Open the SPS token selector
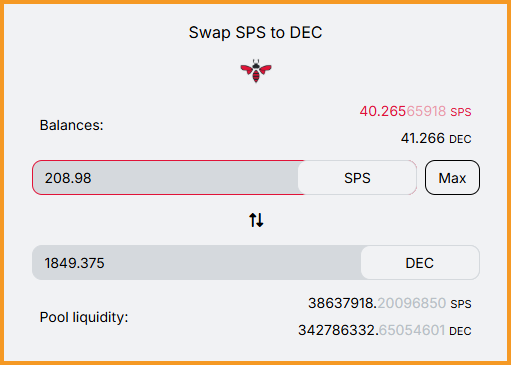 pos(357,178)
